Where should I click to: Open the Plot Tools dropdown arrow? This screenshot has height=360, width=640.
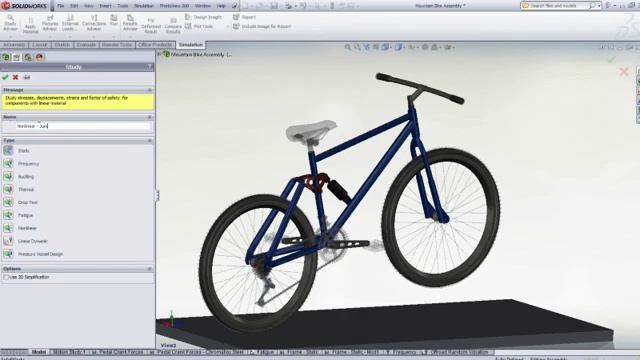pyautogui.click(x=227, y=27)
